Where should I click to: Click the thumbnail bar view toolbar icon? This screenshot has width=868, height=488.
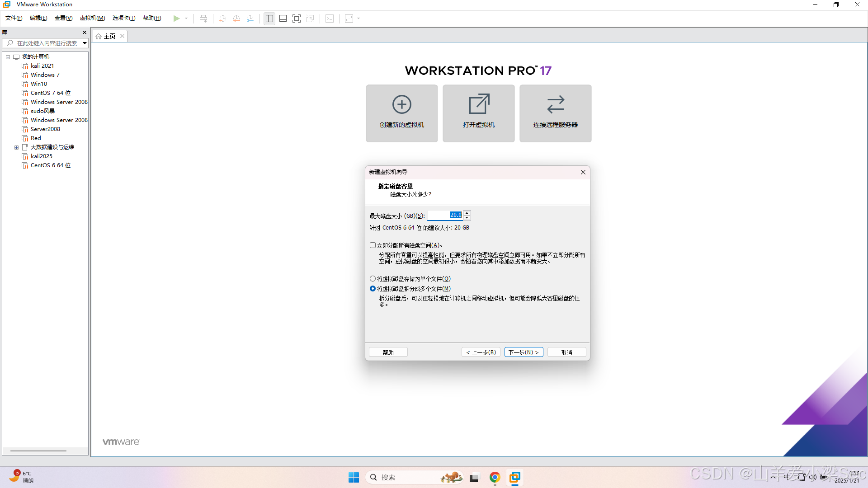[283, 19]
